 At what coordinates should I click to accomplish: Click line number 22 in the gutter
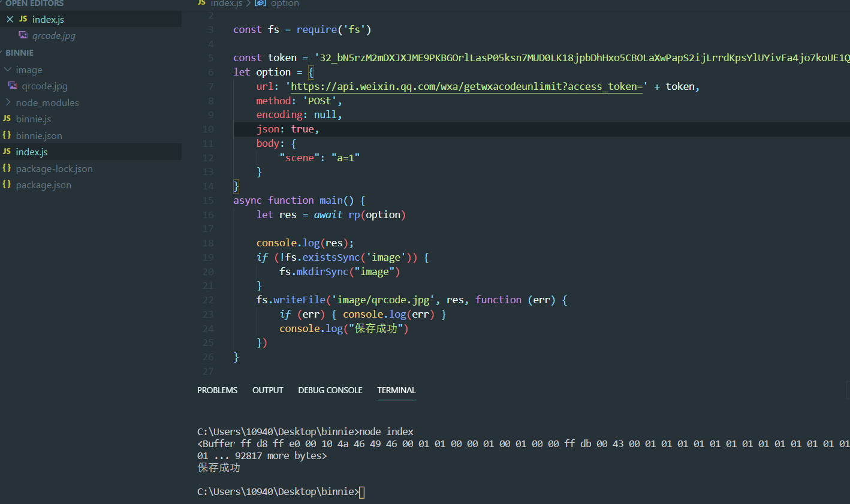[x=207, y=300]
